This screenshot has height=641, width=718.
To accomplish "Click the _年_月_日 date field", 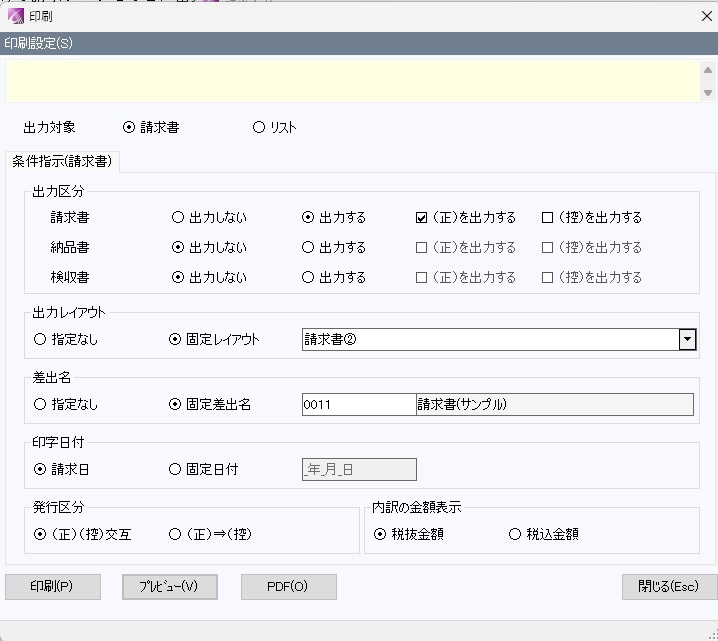I will click(359, 469).
